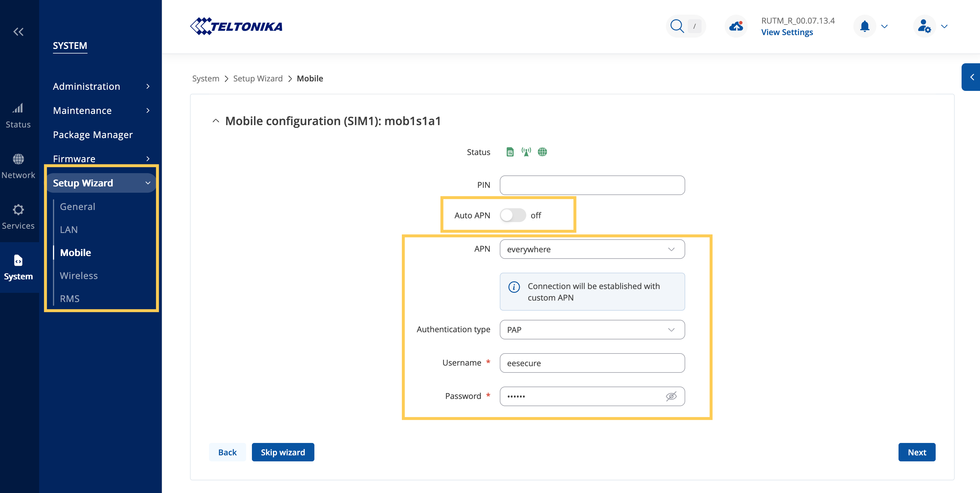This screenshot has height=493, width=980.
Task: Collapse the sidebar with double-chevron icon
Action: (x=18, y=32)
